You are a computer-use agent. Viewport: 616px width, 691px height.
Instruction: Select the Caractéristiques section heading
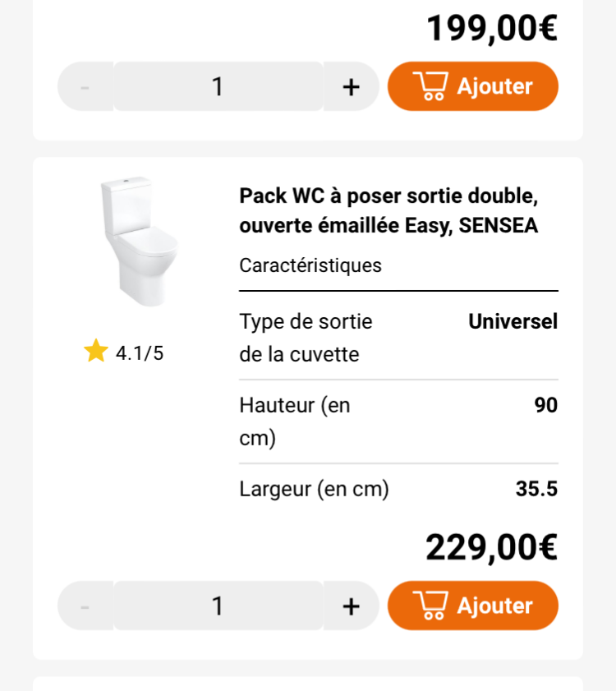coord(310,265)
